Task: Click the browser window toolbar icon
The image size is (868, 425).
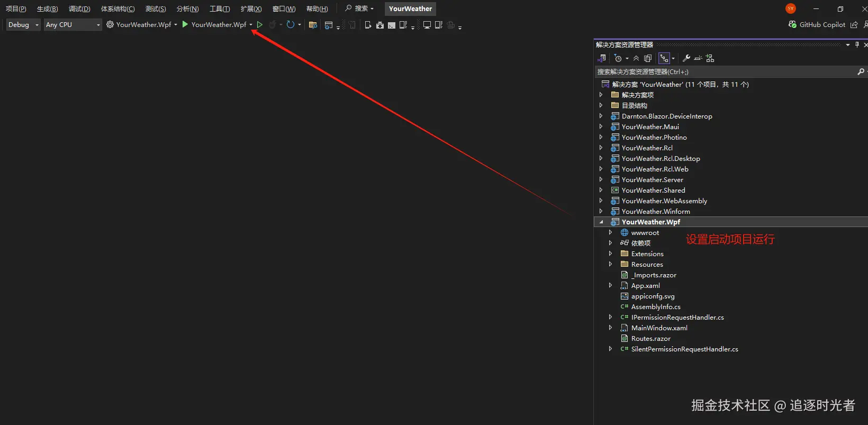Action: pyautogui.click(x=329, y=25)
